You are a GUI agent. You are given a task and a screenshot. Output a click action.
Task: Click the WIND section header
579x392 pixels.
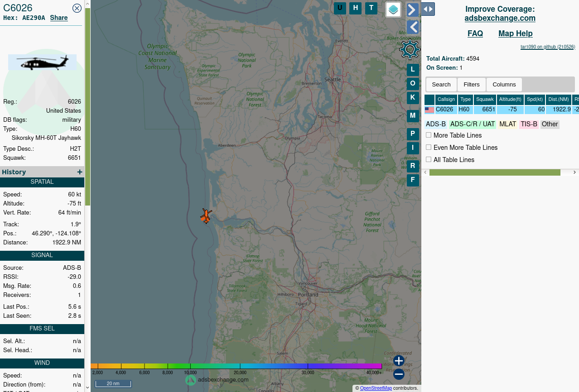click(42, 363)
